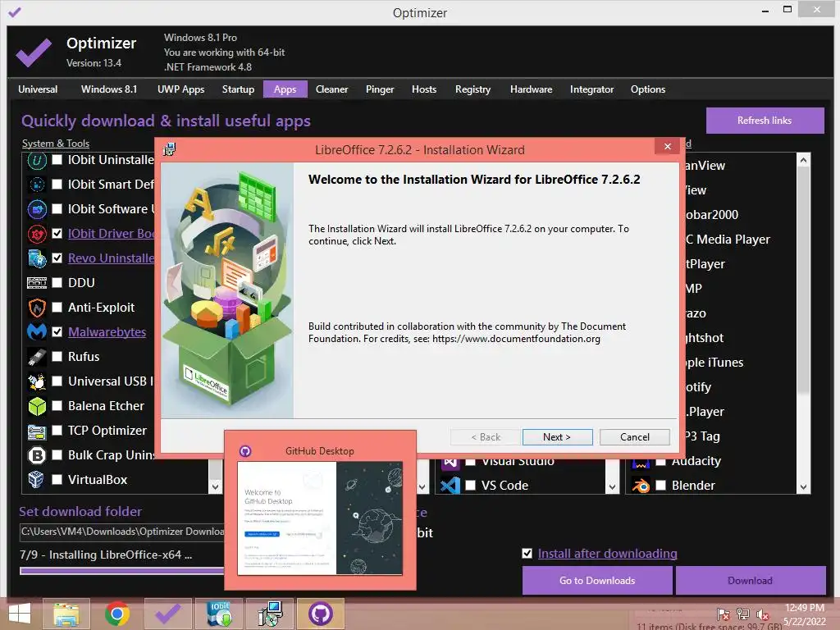The height and width of the screenshot is (630, 840).
Task: Click the down arrow beside VS Code list
Action: pos(612,486)
